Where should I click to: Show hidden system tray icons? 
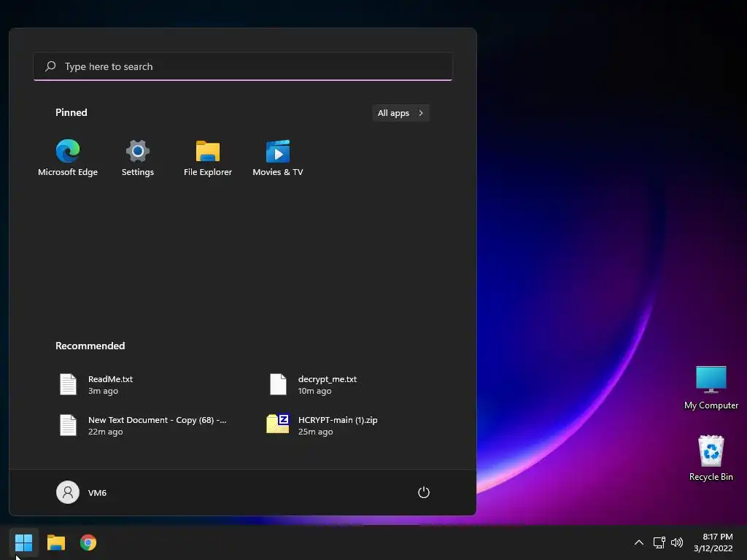tap(639, 542)
